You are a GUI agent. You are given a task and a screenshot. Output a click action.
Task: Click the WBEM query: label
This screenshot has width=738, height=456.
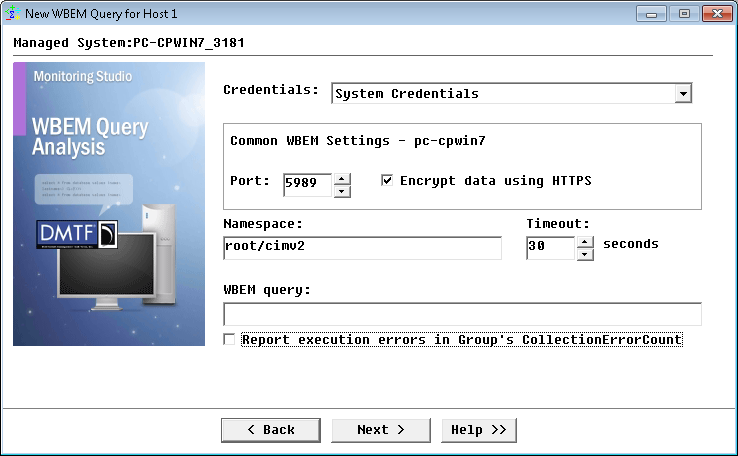pyautogui.click(x=267, y=290)
